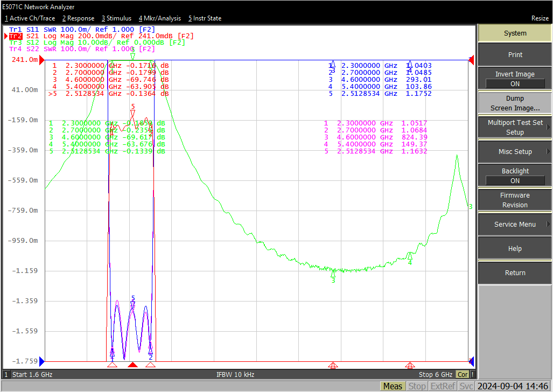Click the Cor correction status indicator

[463, 374]
